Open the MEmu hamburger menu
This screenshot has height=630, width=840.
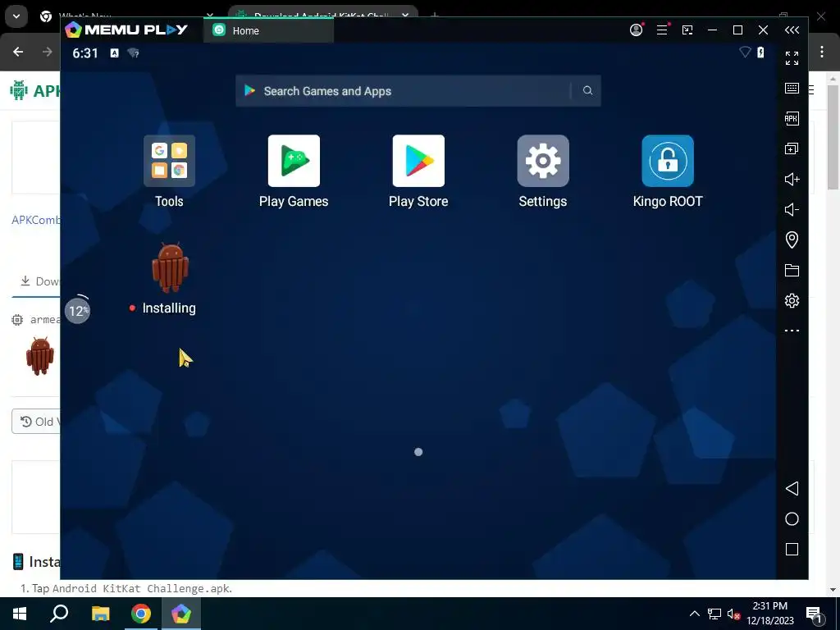(662, 30)
